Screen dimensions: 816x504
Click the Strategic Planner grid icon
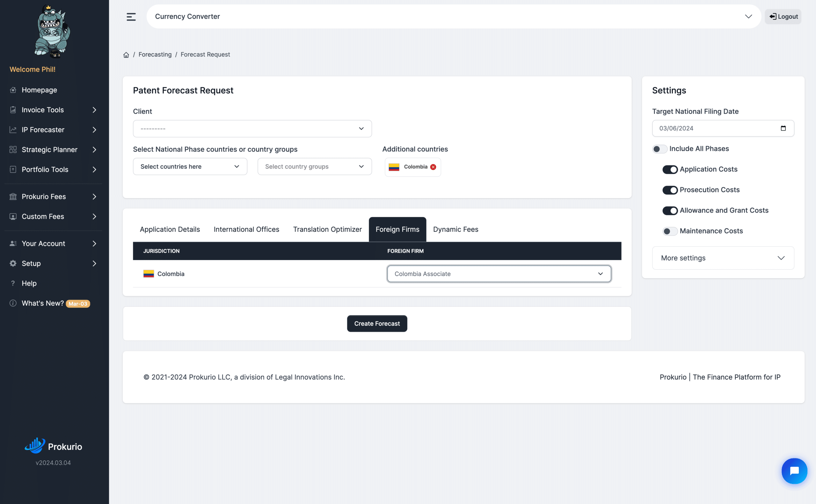[13, 150]
